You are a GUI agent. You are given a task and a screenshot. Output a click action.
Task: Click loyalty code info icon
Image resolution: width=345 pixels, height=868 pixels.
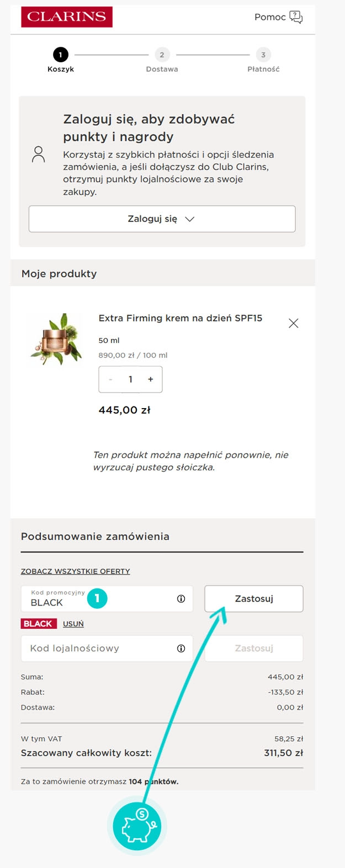[181, 649]
